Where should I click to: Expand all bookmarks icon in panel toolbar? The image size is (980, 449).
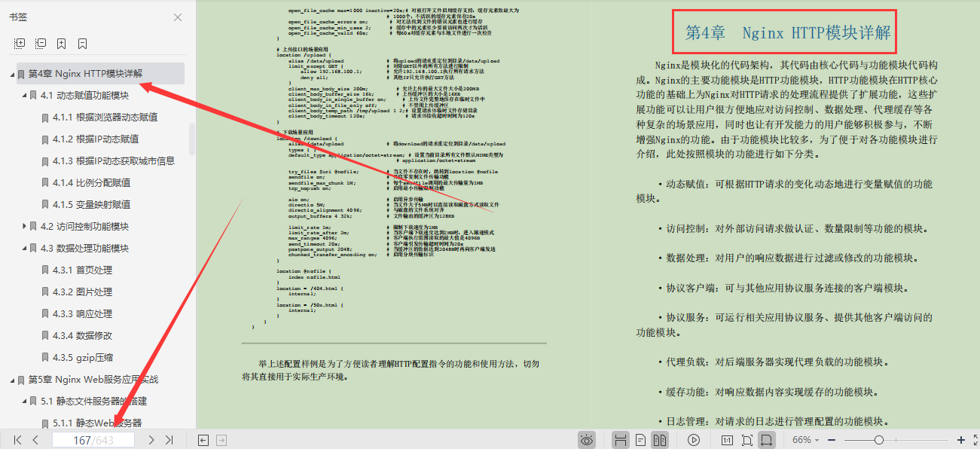click(20, 44)
